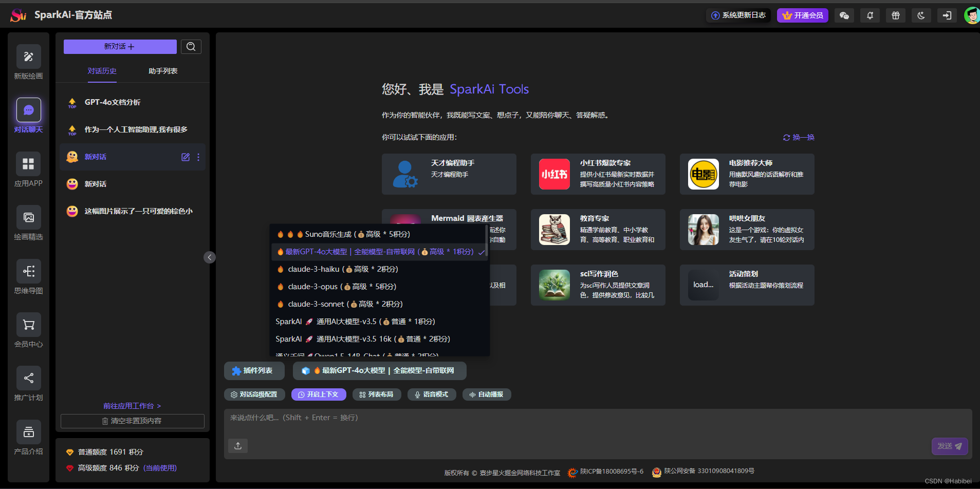The width and height of the screenshot is (980, 489).
Task: Click the SparkAi logo
Action: pos(19,15)
